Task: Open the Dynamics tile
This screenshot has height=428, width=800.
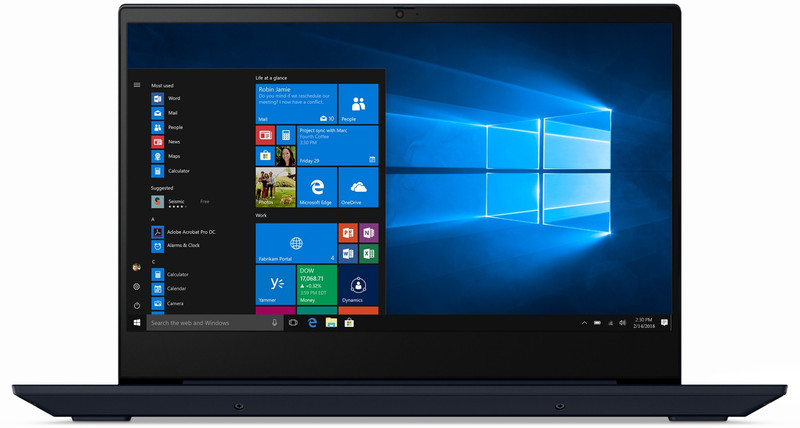Action: coord(358,285)
